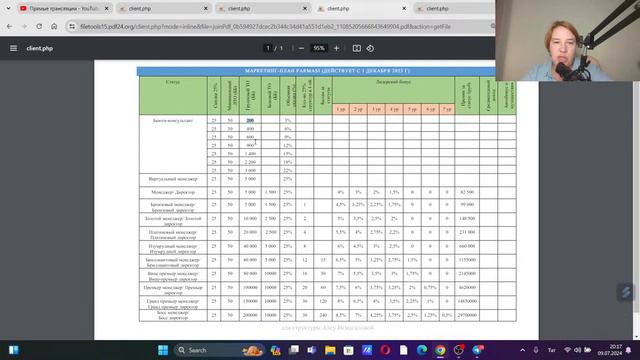This screenshot has width=640, height=360.
Task: Click the microphone icon in system tray
Action: click(x=536, y=350)
